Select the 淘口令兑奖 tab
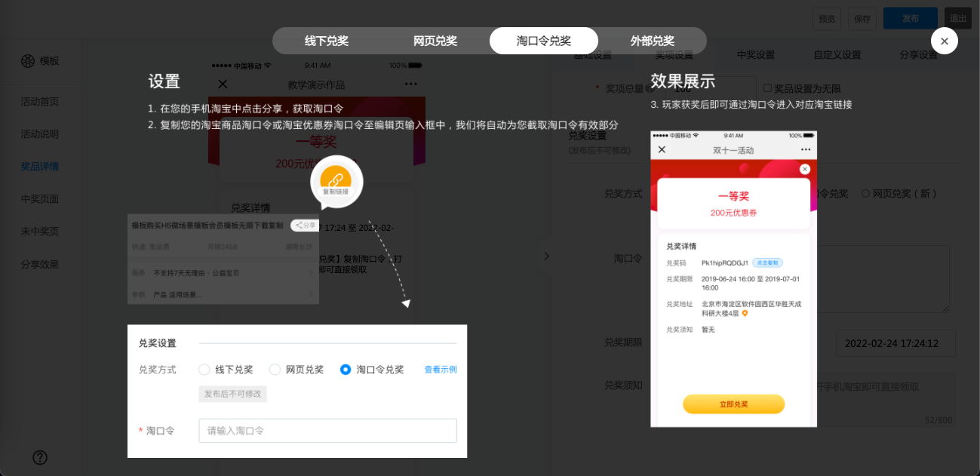 pos(544,41)
